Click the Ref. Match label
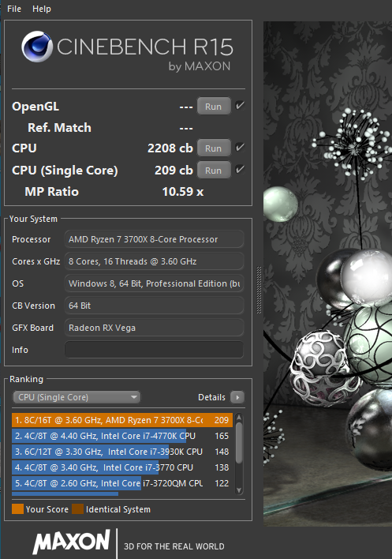Viewport: 392px width, 559px height. click(59, 128)
